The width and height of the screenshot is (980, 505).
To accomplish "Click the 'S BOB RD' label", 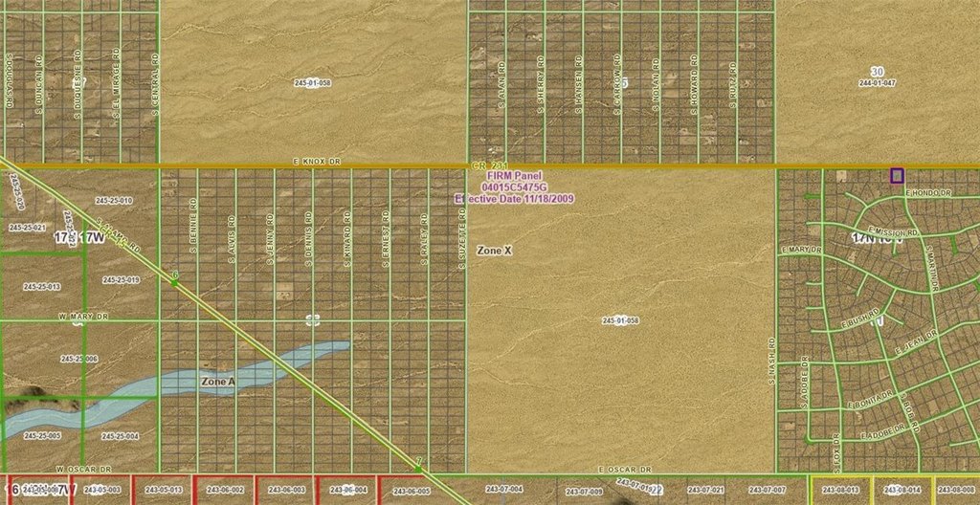I will coord(909,412).
